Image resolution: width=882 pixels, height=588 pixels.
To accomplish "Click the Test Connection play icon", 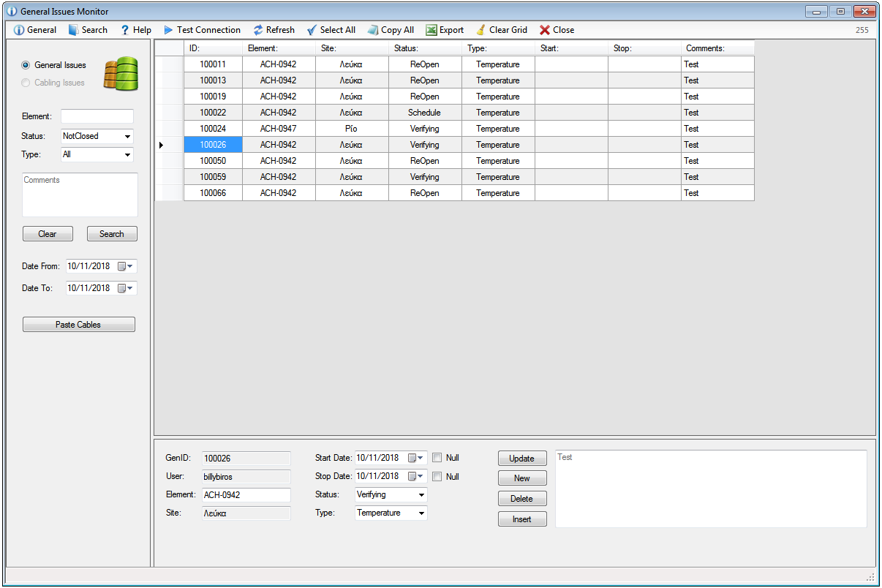I will tap(168, 30).
